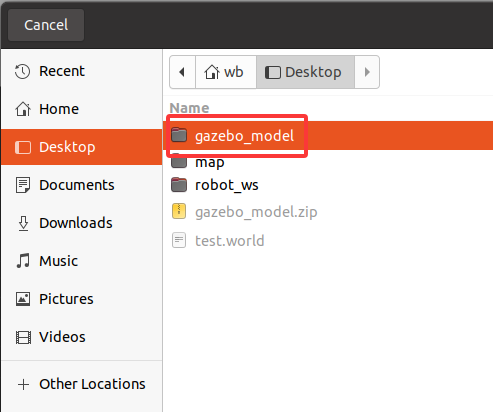Screen dimensions: 493x412
Task: Click the Home house icon in sidebar
Action: [x=23, y=109]
